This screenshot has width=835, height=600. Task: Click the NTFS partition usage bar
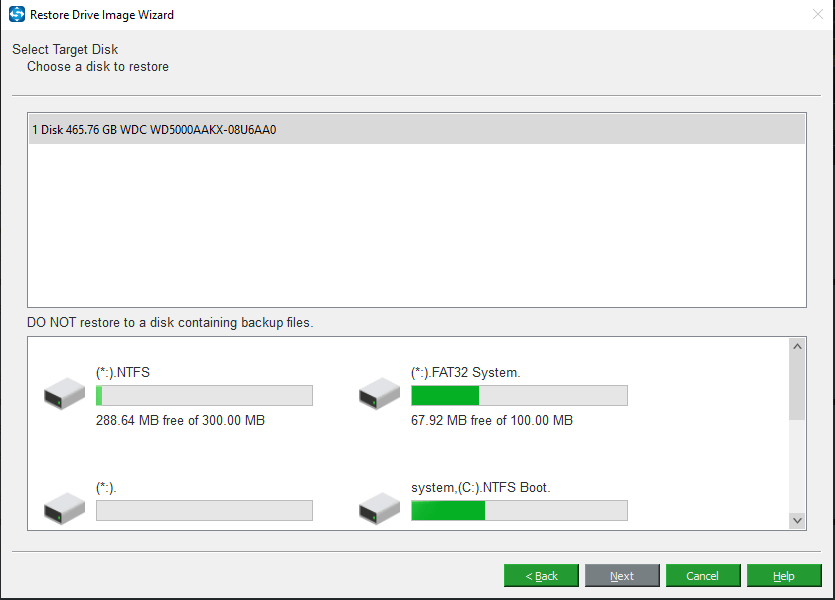(204, 396)
